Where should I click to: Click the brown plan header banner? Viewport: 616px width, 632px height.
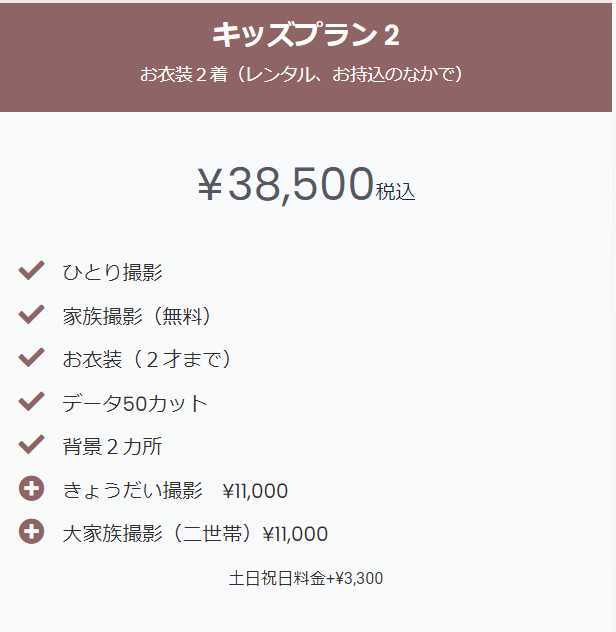(306, 58)
